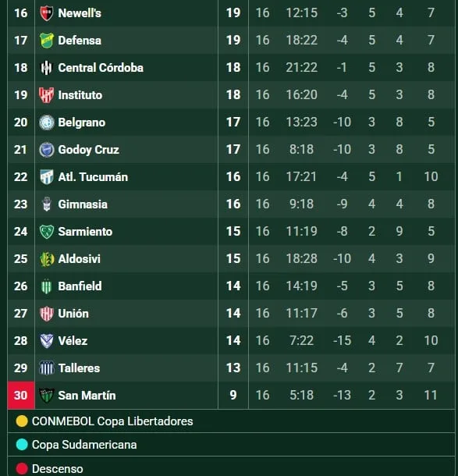
Task: Click the Banfield striped crest
Action: pos(47,286)
